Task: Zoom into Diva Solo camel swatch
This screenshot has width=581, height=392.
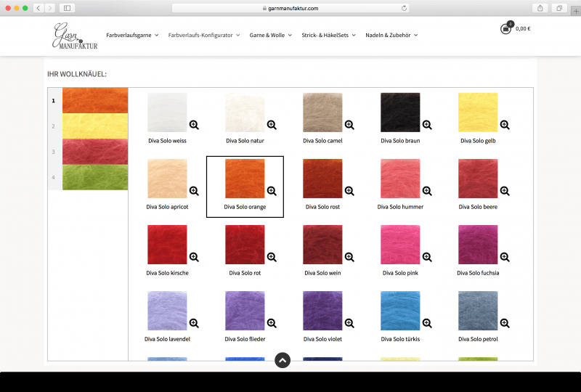Action: coord(349,125)
